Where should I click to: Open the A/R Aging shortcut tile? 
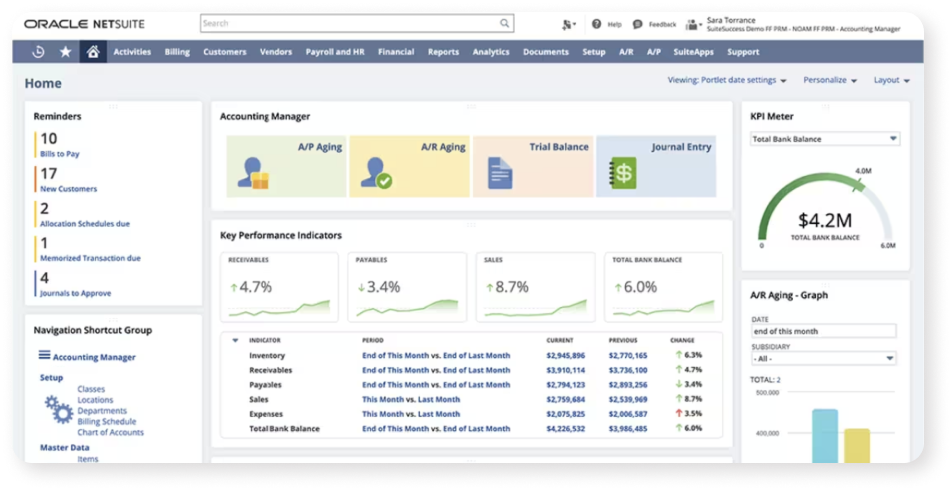click(x=408, y=166)
